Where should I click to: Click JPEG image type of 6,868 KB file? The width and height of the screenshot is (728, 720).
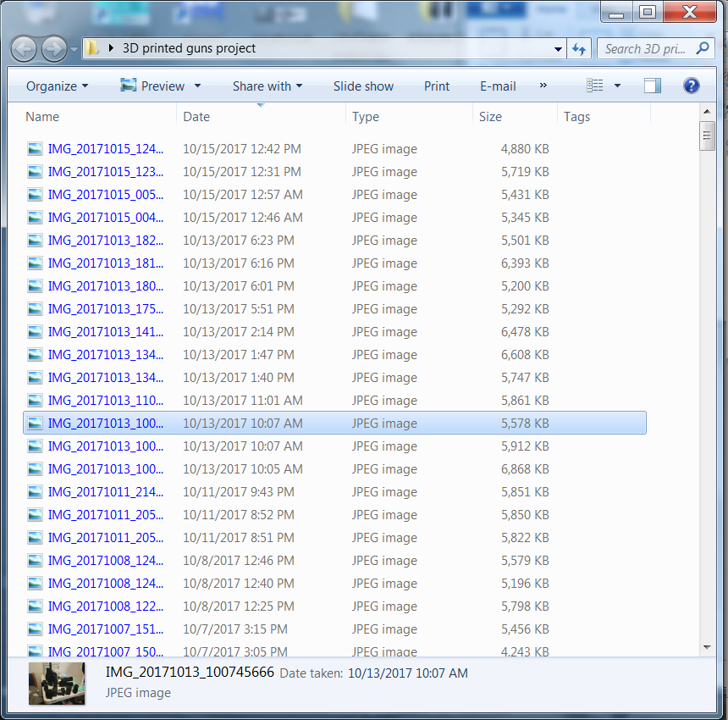[384, 469]
